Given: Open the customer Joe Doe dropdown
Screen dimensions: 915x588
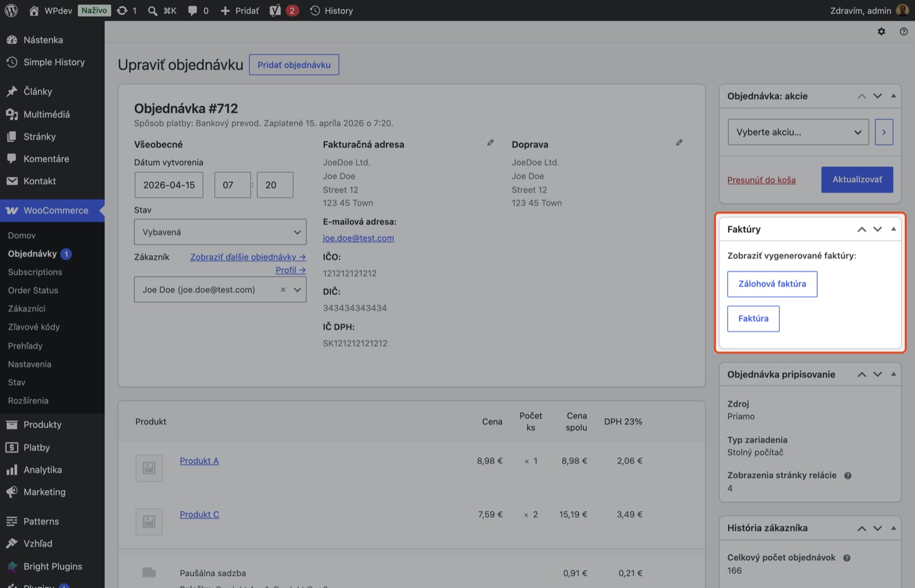Looking at the screenshot, I should tap(220, 289).
